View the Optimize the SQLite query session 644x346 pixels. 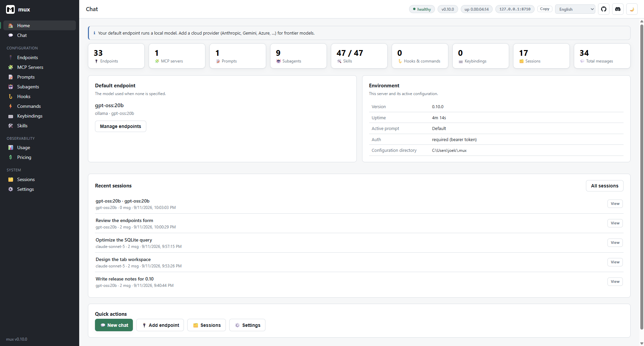[x=615, y=243]
